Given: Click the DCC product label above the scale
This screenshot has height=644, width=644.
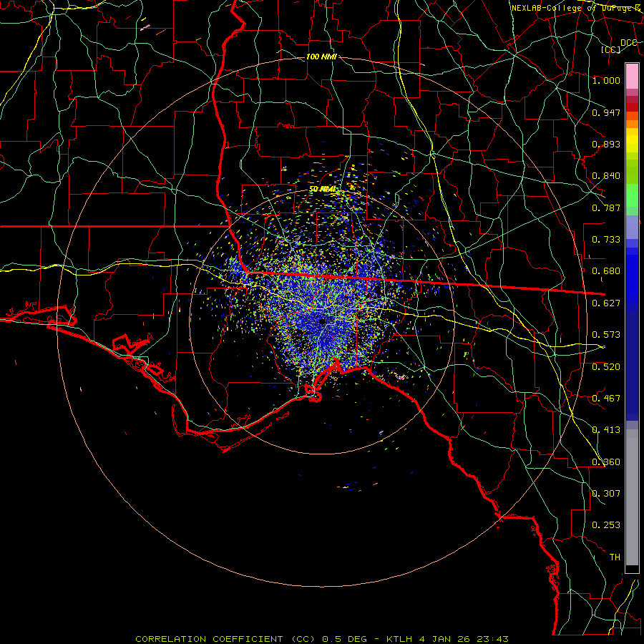Looking at the screenshot, I should (629, 43).
